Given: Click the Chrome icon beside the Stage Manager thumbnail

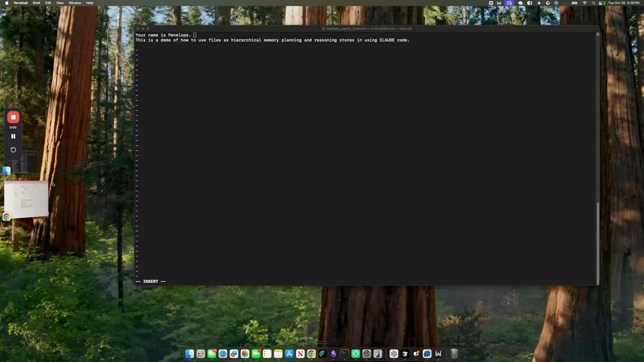Looking at the screenshot, I should coord(7,217).
